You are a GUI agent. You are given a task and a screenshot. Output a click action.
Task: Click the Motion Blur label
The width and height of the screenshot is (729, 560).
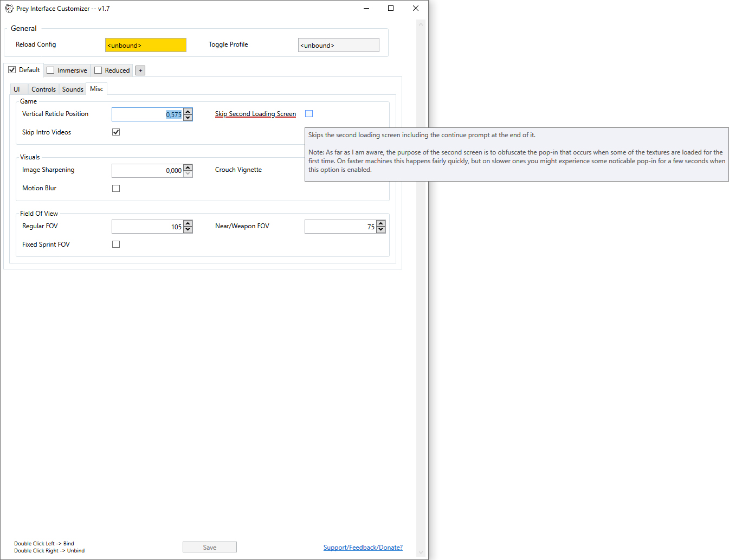point(39,188)
